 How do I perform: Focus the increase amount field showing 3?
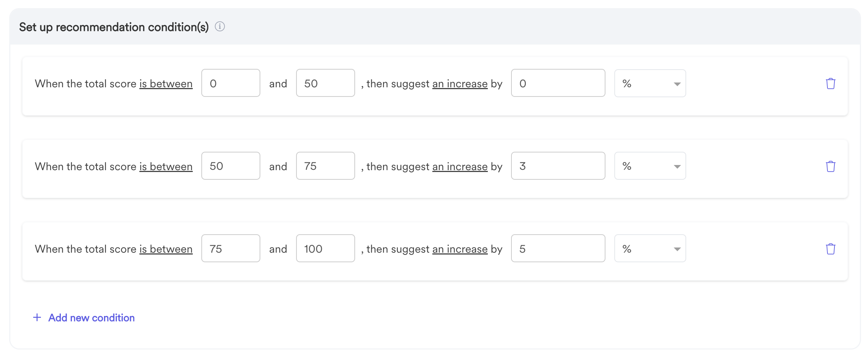558,166
